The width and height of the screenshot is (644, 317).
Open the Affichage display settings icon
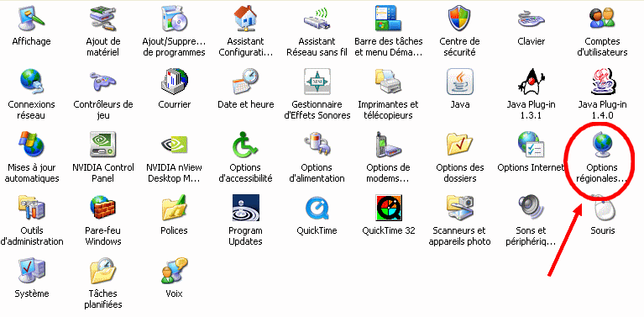31,18
